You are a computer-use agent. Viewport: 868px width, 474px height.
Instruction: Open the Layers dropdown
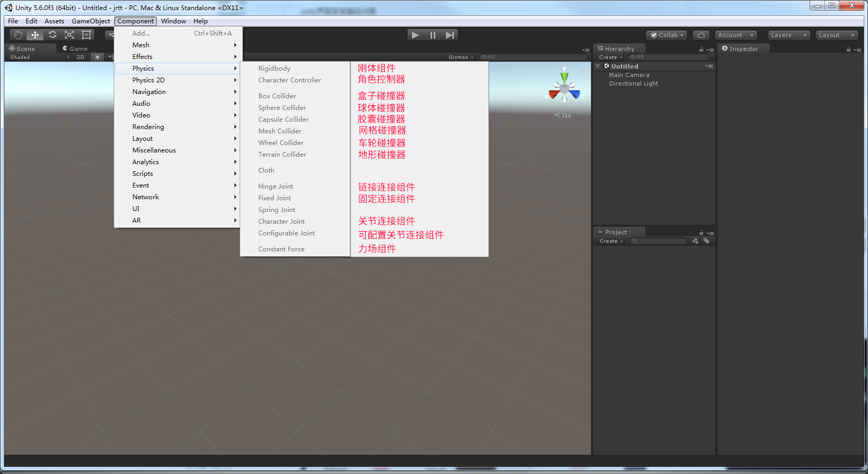[789, 35]
